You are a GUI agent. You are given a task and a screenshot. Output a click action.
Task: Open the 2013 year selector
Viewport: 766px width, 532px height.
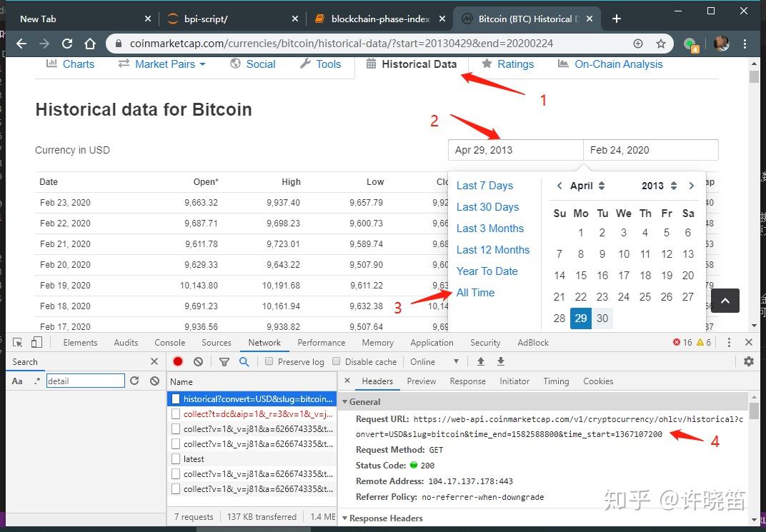[659, 186]
